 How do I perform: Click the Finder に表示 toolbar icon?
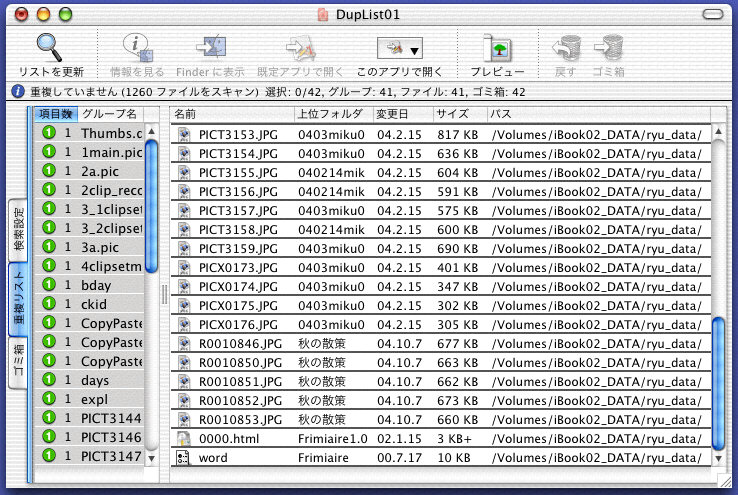[x=211, y=48]
